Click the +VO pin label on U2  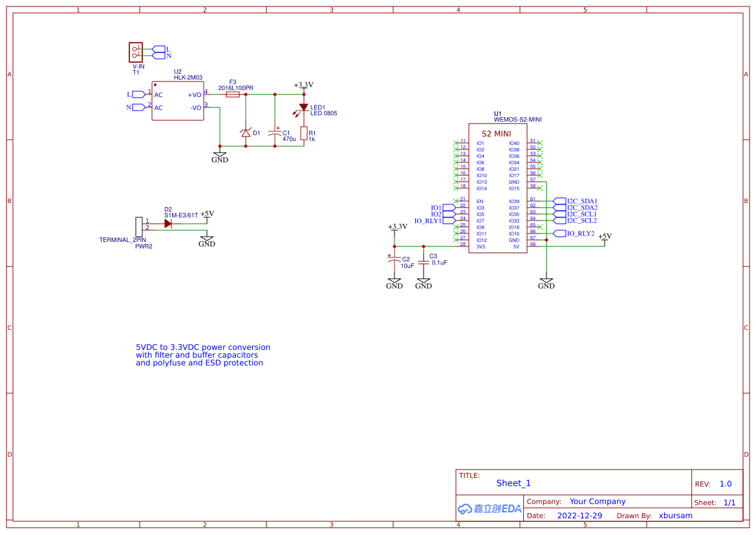coord(194,95)
